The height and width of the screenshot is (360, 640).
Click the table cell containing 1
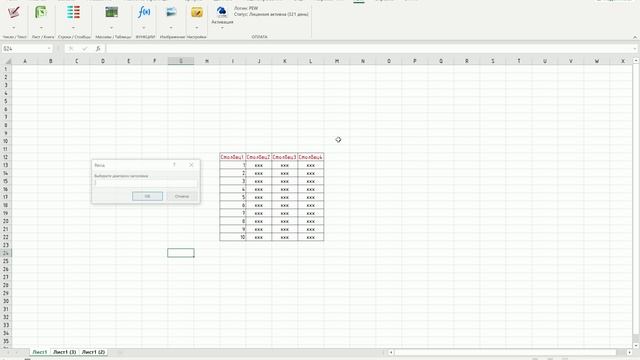pos(233,165)
